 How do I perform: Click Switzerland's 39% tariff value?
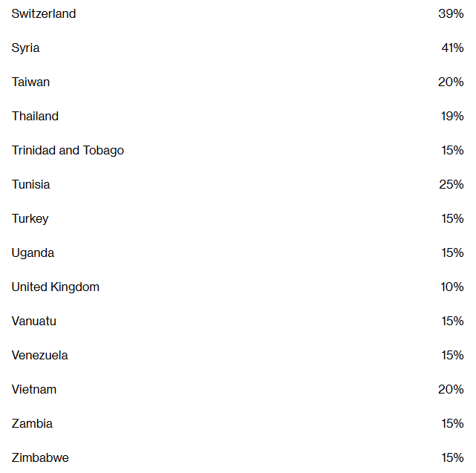point(451,13)
